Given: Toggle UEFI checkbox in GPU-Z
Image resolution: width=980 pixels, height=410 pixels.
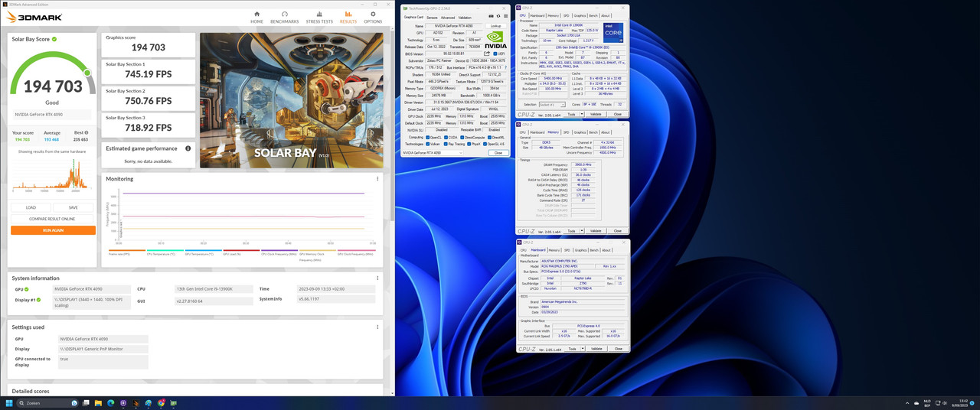Looking at the screenshot, I should (495, 54).
